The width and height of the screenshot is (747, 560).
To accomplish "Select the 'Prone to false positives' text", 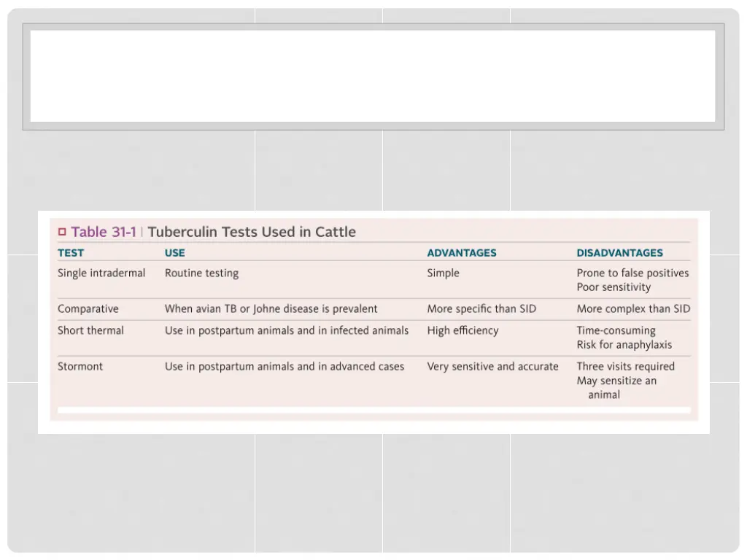I will (x=632, y=273).
